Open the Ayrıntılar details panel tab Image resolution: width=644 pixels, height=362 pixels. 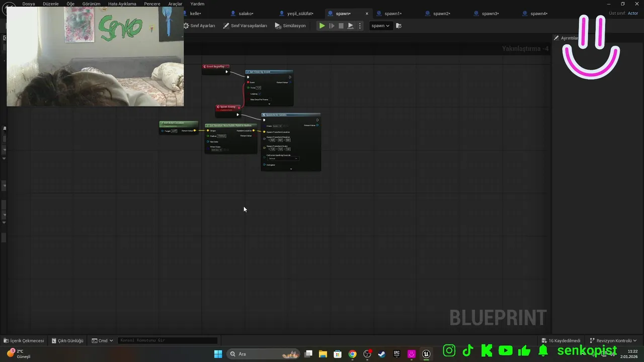[x=567, y=38]
